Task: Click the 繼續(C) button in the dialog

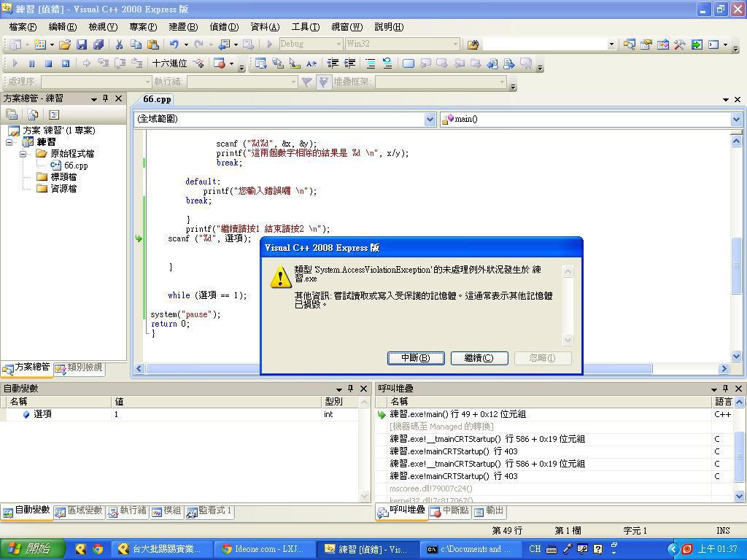Action: click(479, 358)
